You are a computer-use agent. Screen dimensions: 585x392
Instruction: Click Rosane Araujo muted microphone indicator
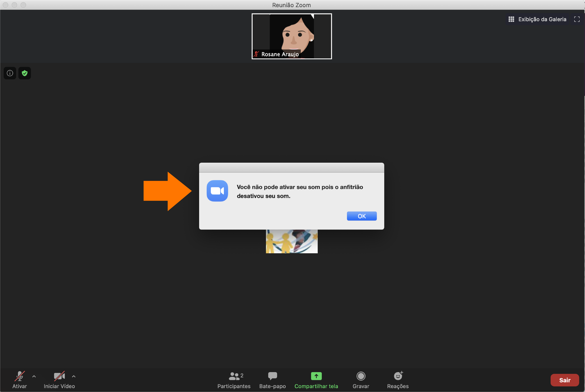click(256, 54)
